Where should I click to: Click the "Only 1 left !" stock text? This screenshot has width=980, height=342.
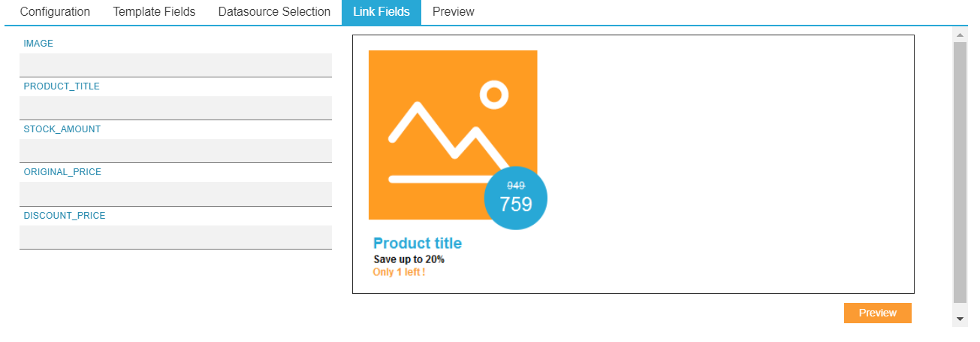[399, 272]
